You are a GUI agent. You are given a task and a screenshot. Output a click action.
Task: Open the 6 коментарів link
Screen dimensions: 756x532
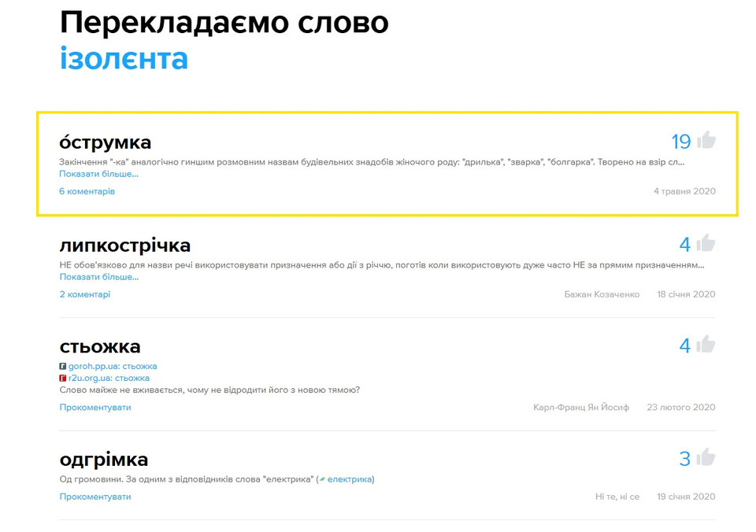[x=87, y=191]
